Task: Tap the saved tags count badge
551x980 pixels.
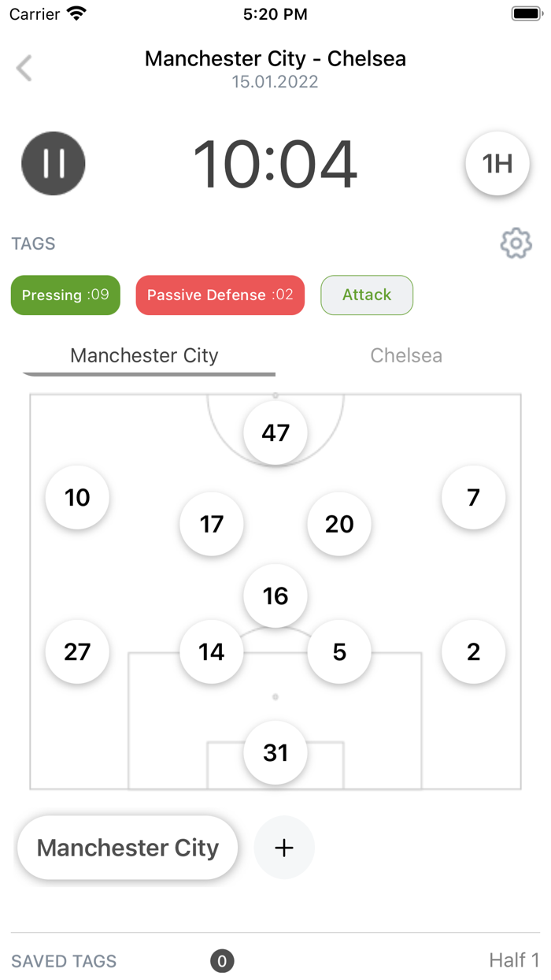Action: 222,961
